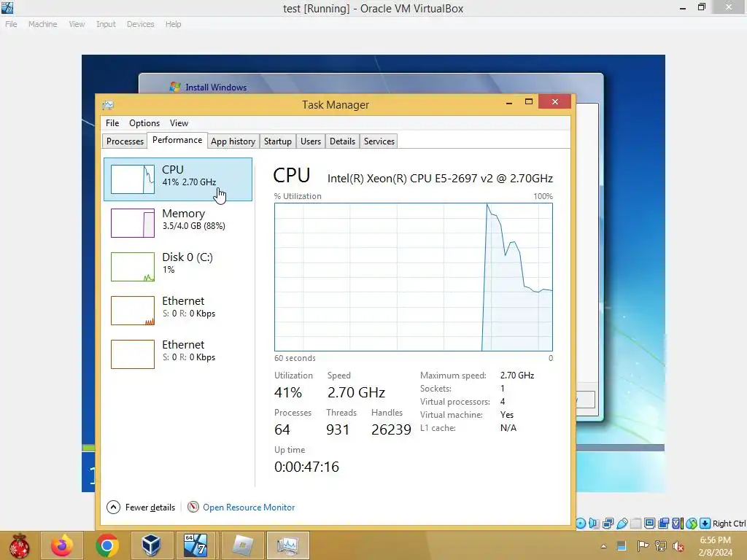Select the first Ethernet performance item
The width and height of the screenshot is (747, 560).
click(178, 311)
